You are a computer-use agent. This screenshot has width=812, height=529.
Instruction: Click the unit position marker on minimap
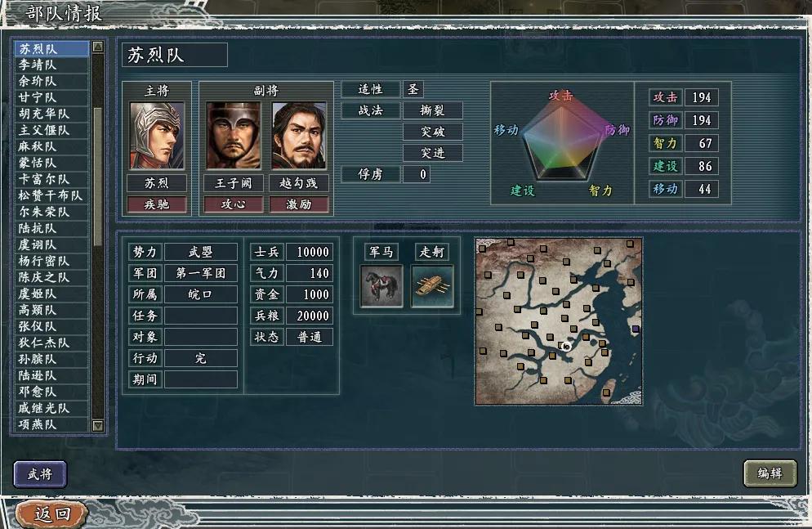(566, 346)
